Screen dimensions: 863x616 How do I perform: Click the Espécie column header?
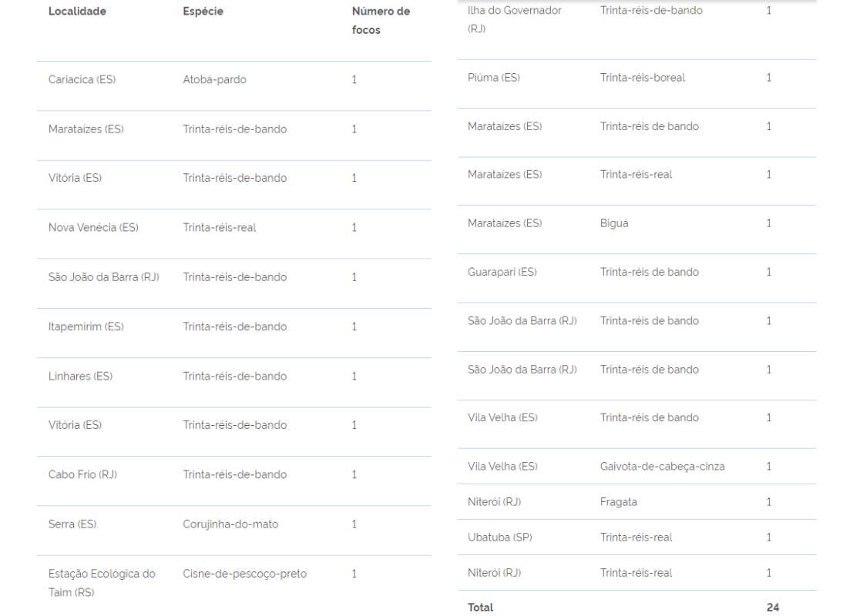click(203, 12)
